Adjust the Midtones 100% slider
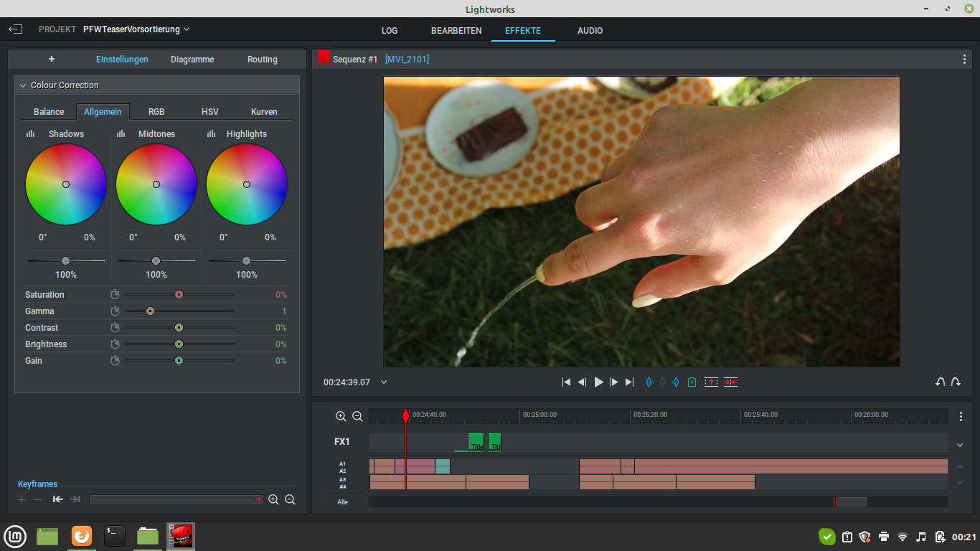This screenshot has width=980, height=551. point(156,260)
